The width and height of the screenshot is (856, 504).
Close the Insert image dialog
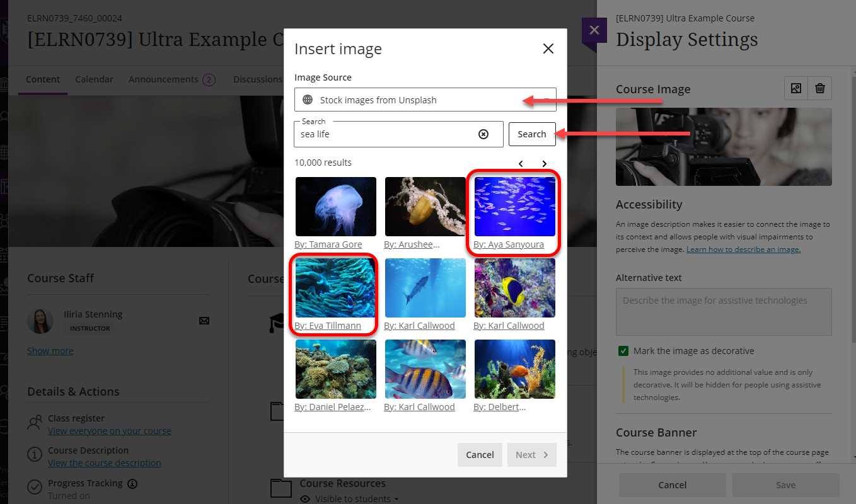point(548,49)
